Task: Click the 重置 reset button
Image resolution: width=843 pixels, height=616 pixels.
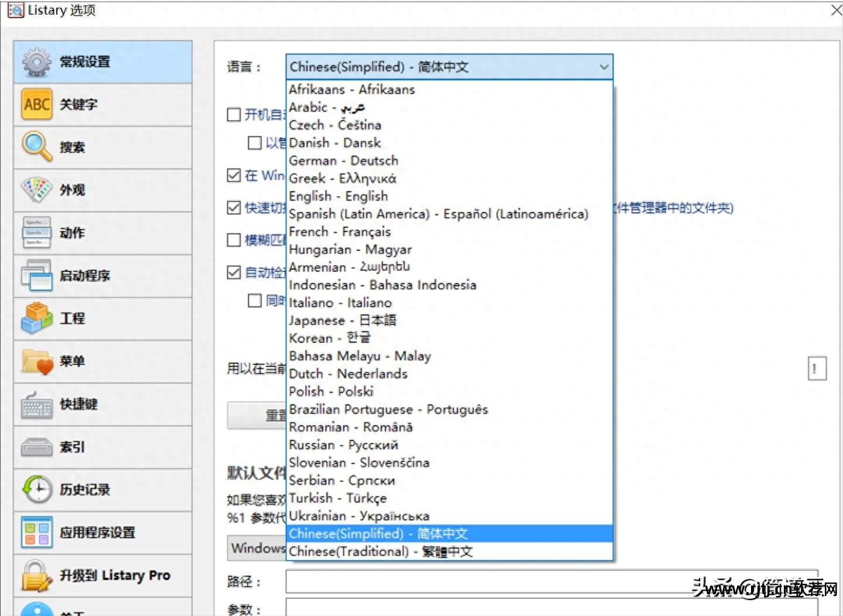Action: point(257,415)
